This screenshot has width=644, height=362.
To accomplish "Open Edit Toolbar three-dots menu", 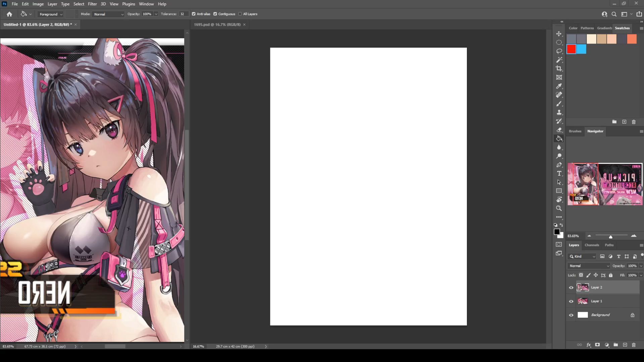I will pyautogui.click(x=559, y=217).
